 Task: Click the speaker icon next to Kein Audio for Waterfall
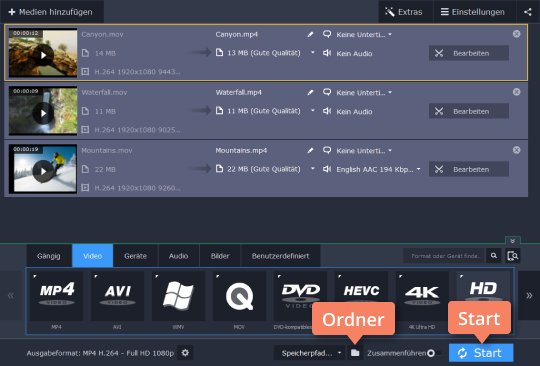coord(327,111)
